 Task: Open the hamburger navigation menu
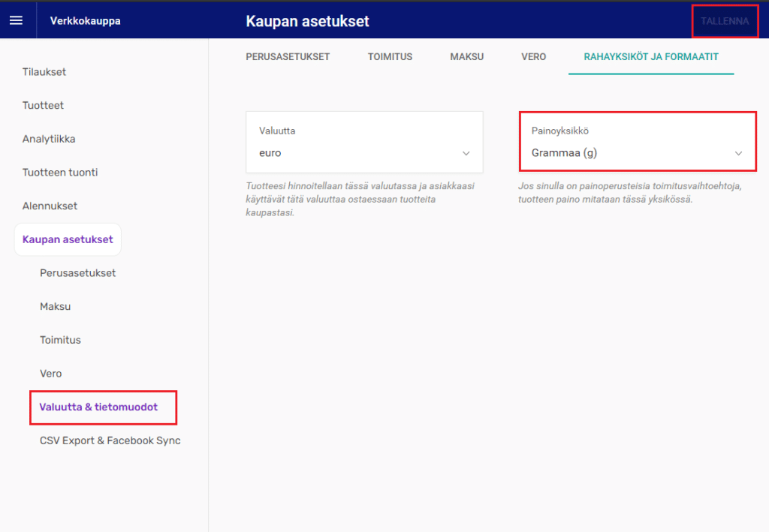click(x=16, y=20)
